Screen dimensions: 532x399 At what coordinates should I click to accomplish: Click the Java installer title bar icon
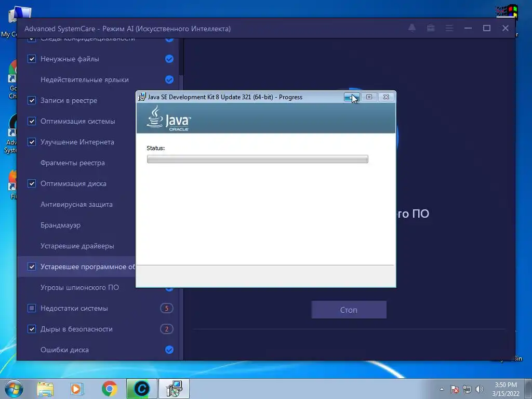tap(142, 97)
